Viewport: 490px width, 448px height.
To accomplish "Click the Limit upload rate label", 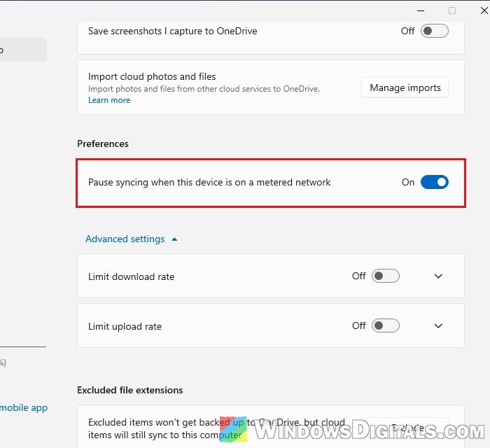I will [125, 326].
